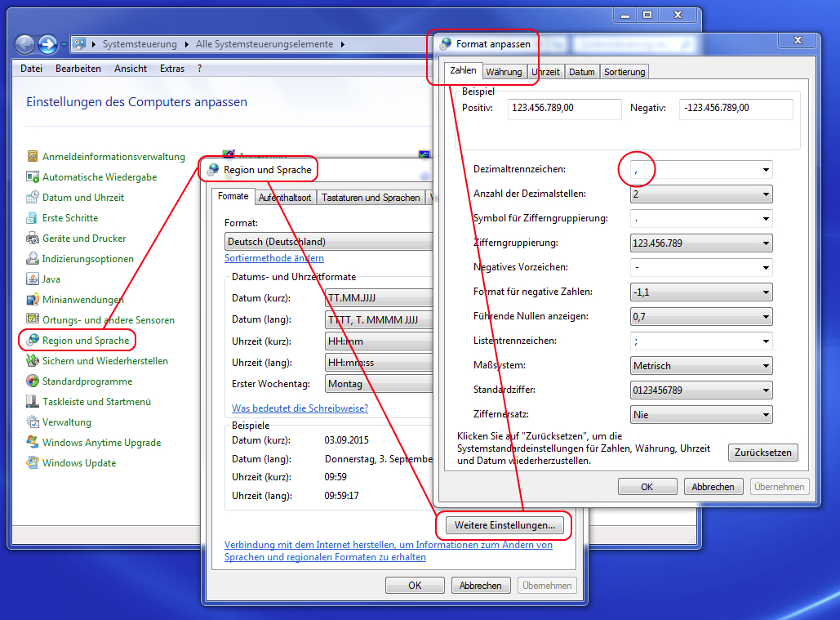Click Abbrechen in Region und Sprache dialog

[481, 585]
